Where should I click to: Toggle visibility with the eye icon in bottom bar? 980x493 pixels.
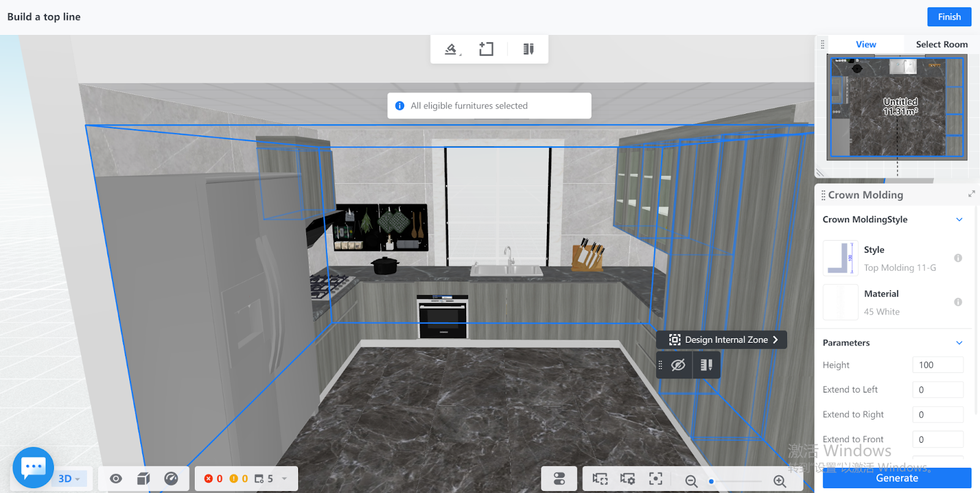(116, 479)
